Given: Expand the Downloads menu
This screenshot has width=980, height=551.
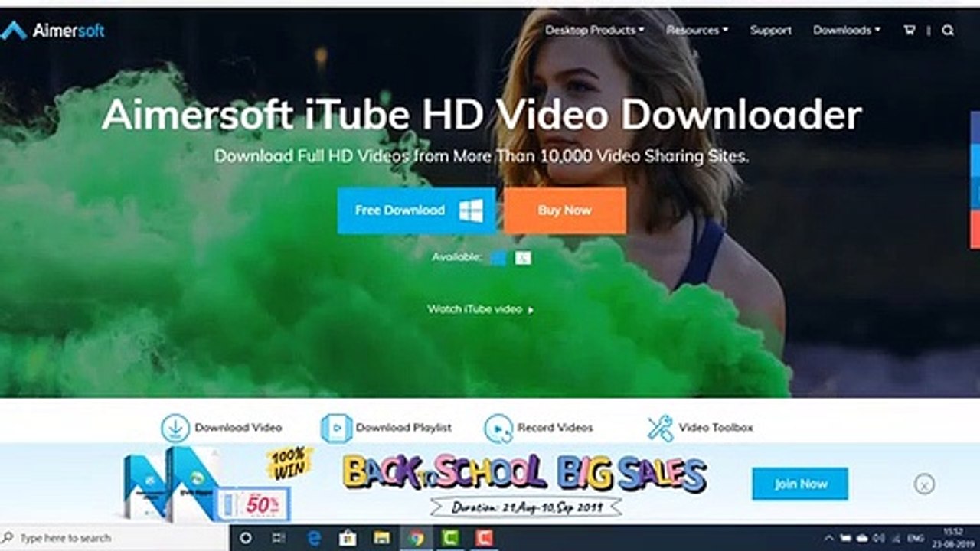Looking at the screenshot, I should [847, 30].
